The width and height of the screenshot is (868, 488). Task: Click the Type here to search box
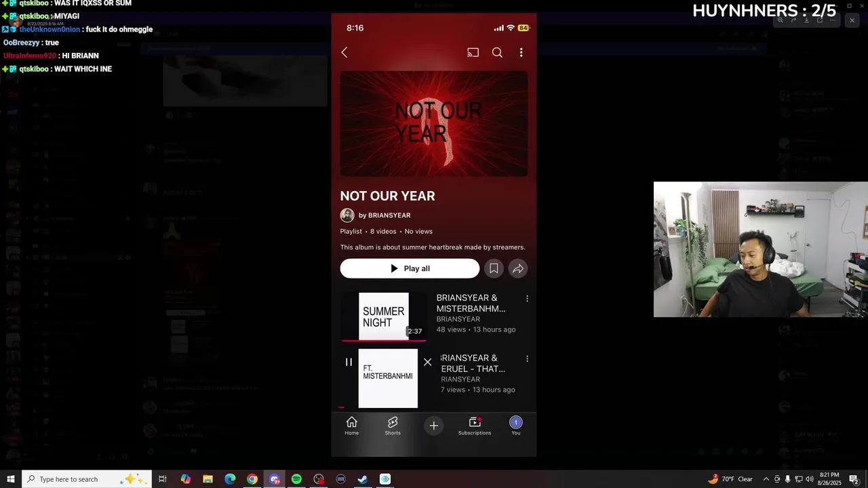click(87, 479)
